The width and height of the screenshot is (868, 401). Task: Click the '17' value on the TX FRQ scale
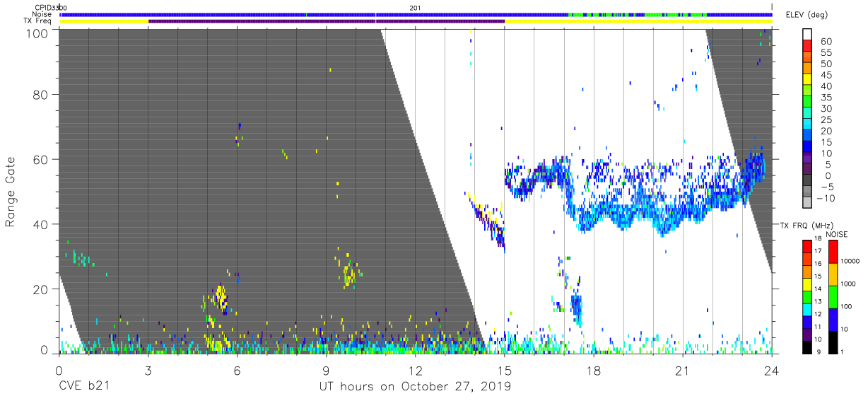[819, 250]
